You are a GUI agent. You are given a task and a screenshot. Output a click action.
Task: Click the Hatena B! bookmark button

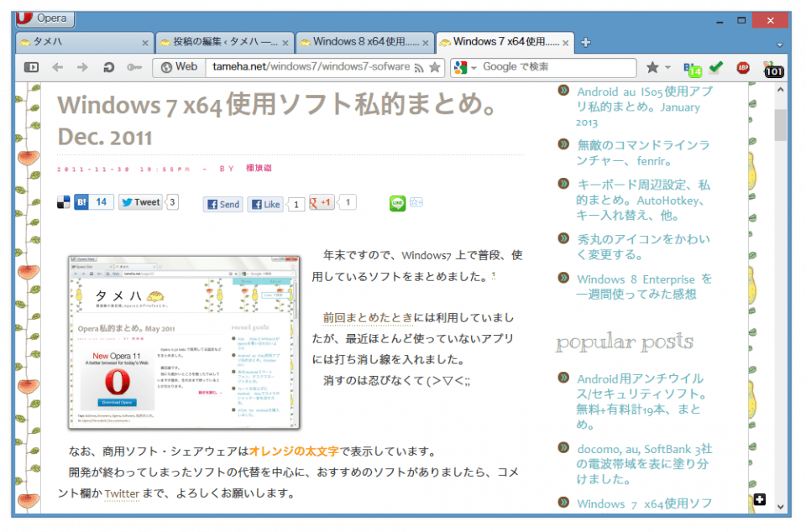point(81,202)
